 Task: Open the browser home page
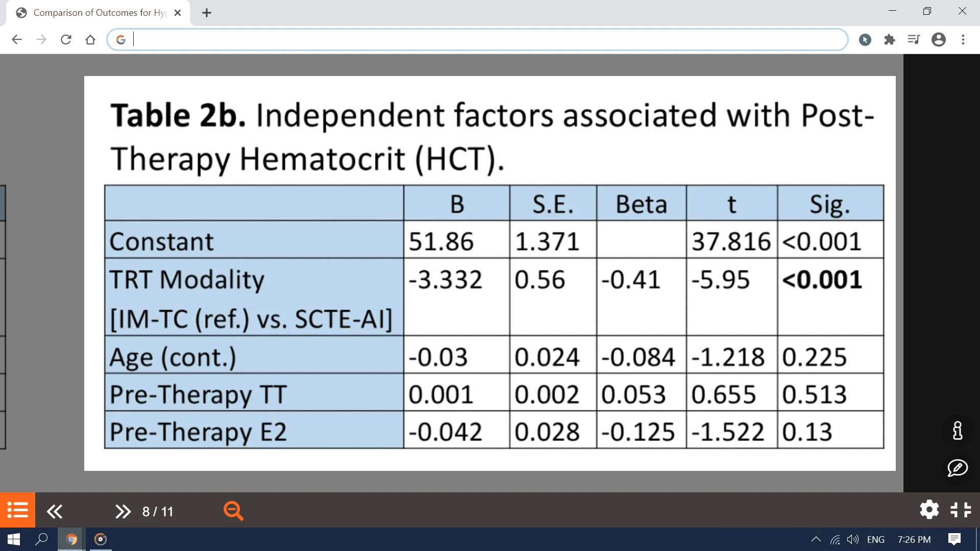click(90, 40)
